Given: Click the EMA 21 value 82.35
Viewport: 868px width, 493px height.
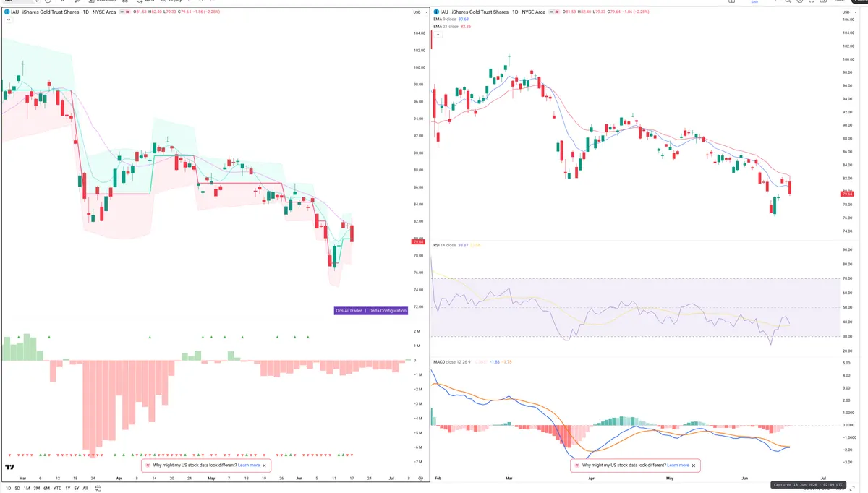Looking at the screenshot, I should tap(466, 27).
